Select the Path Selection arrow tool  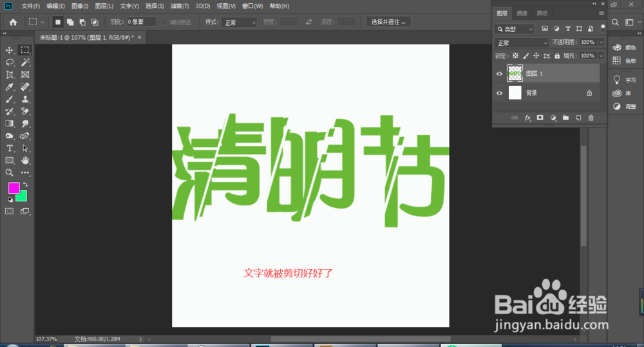25,148
